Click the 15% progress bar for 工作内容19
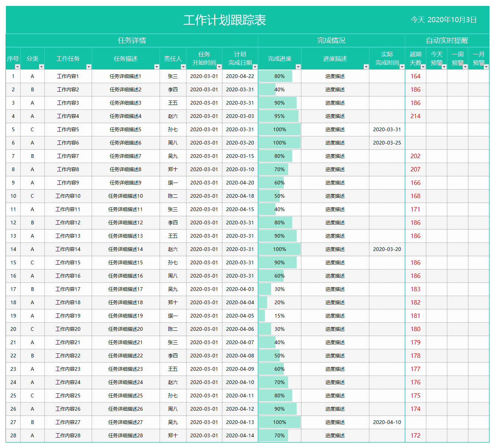The width and height of the screenshot is (495, 448). [262, 316]
